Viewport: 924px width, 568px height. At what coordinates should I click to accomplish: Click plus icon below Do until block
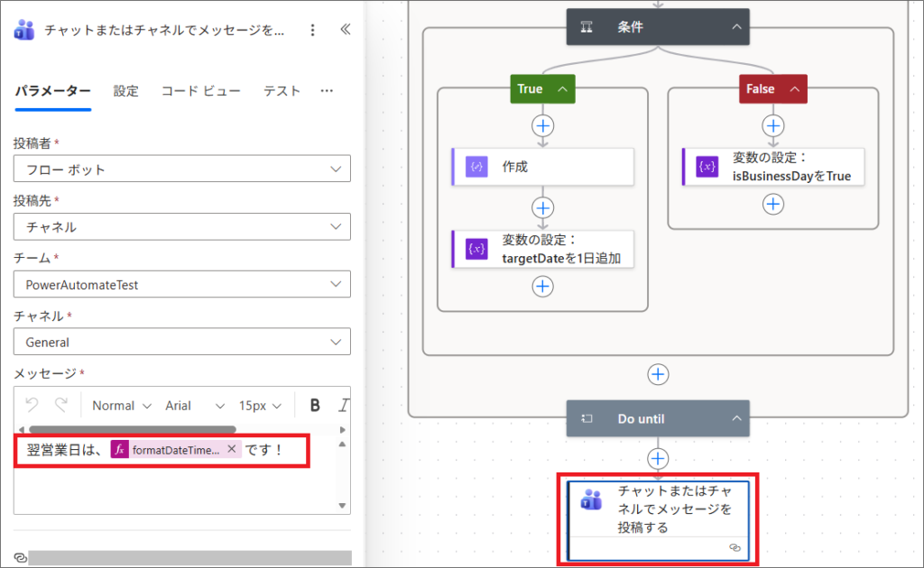coord(659,459)
